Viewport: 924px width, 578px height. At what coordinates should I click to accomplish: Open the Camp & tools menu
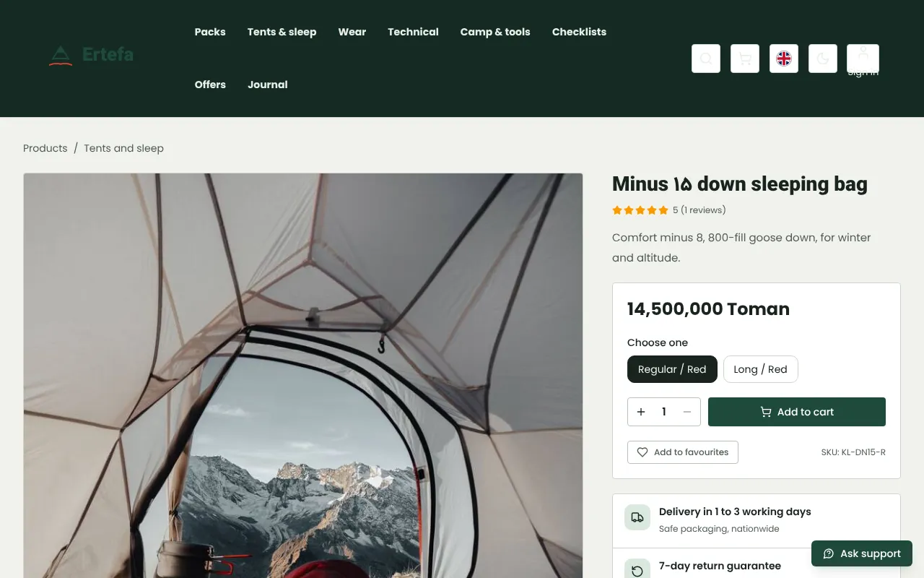(495, 32)
